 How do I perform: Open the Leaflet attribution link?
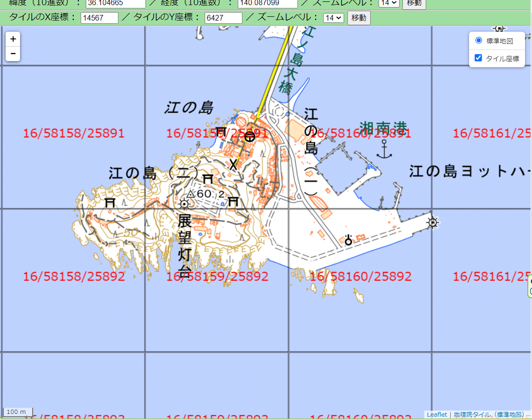(436, 414)
